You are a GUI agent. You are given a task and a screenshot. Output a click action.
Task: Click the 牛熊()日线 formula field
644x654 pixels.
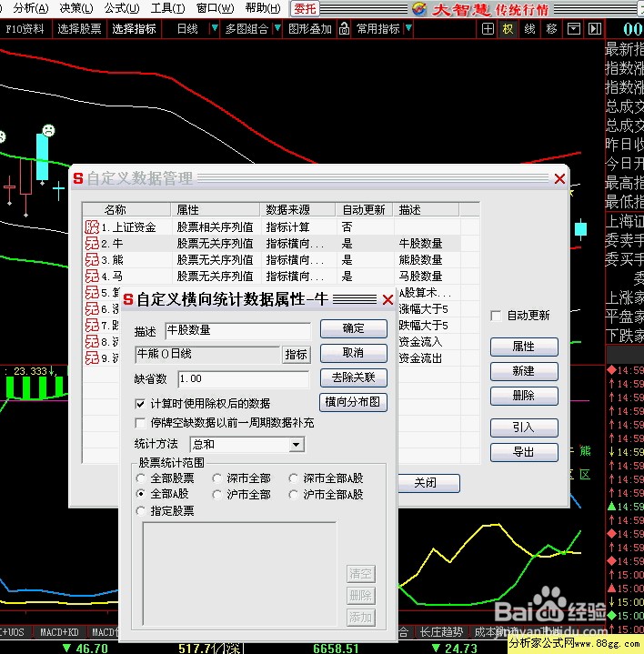[x=207, y=355]
